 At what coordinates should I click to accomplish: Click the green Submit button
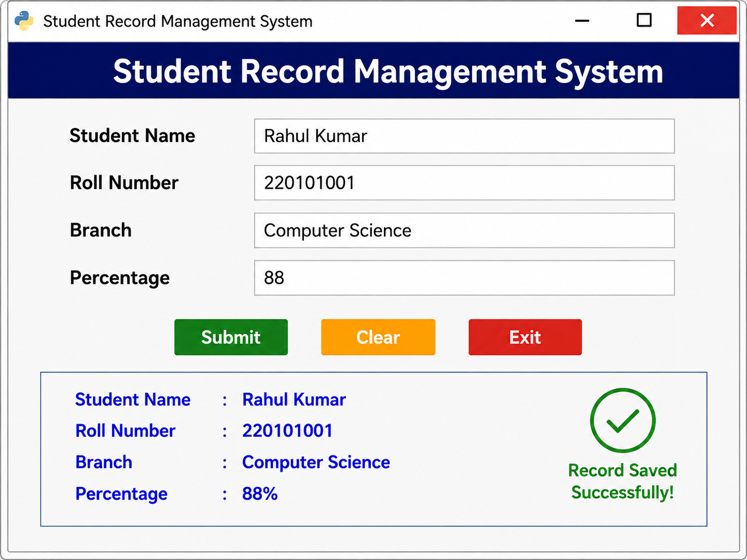tap(231, 337)
